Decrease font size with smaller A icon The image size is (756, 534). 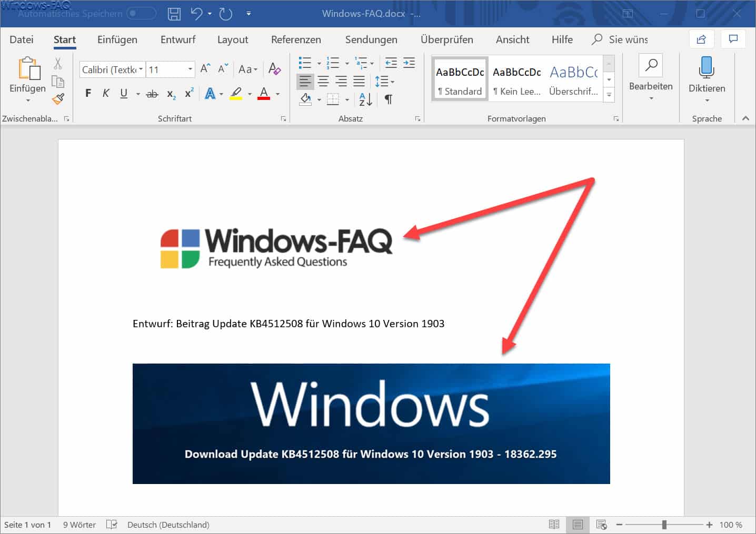223,68
